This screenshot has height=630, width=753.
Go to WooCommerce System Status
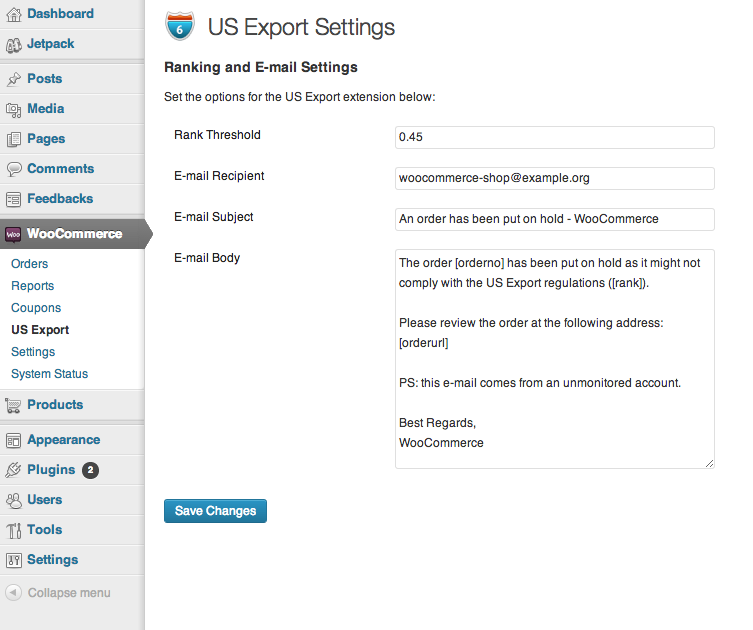49,374
